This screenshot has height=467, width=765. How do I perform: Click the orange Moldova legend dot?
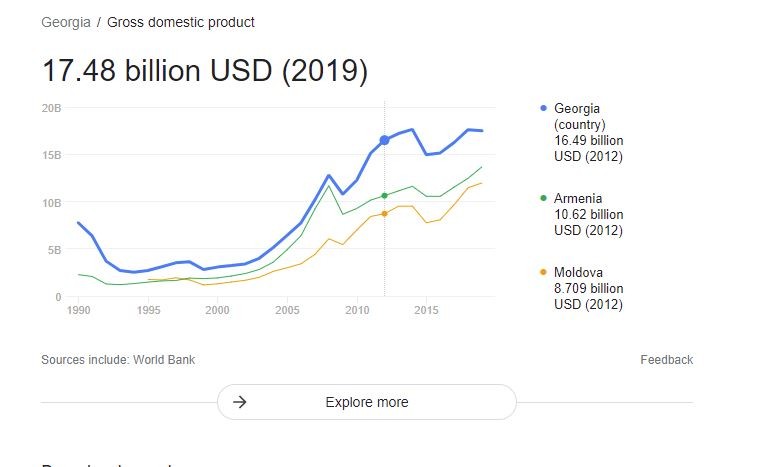pyautogui.click(x=544, y=272)
